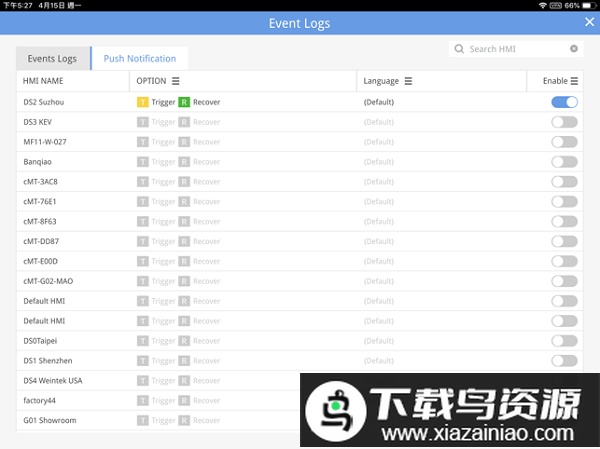Screen dimensions: 600x449
Task: Select the Push Notification tab
Action: pyautogui.click(x=140, y=59)
